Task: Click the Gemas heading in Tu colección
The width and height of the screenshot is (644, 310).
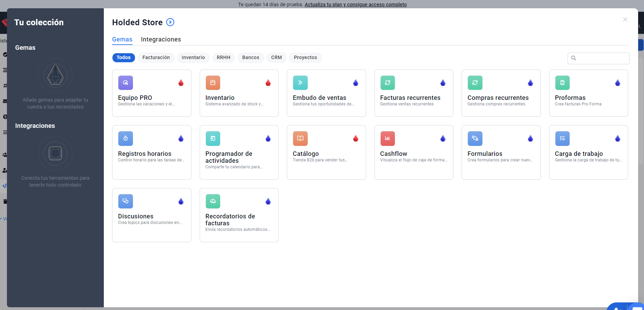Action: click(x=25, y=48)
